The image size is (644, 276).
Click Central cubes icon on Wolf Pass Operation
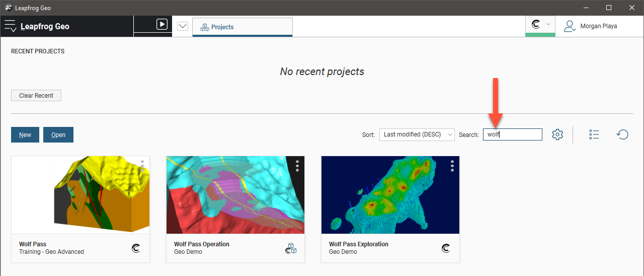291,248
